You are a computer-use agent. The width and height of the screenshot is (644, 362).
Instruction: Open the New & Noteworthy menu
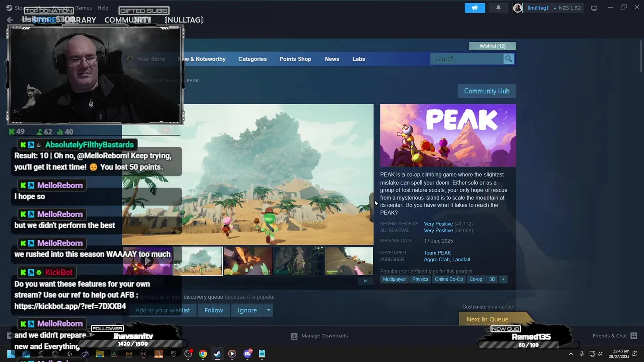pos(201,59)
